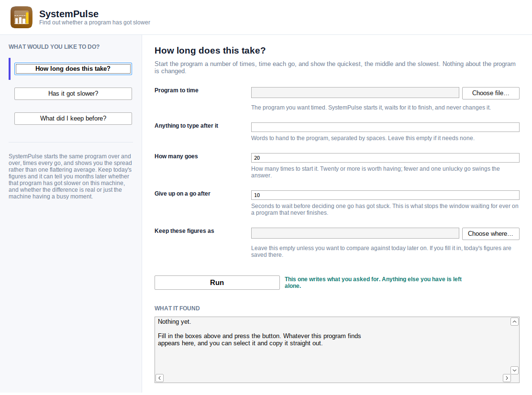
Task: Start the timing with the Run button
Action: pos(217,283)
